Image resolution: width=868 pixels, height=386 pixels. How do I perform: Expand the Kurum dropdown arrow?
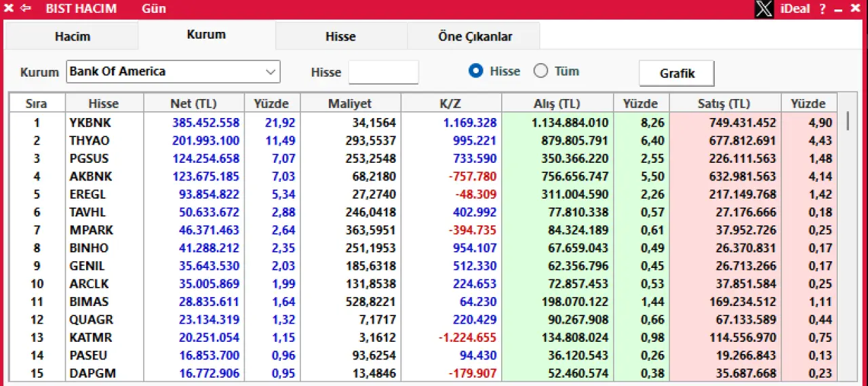point(270,71)
